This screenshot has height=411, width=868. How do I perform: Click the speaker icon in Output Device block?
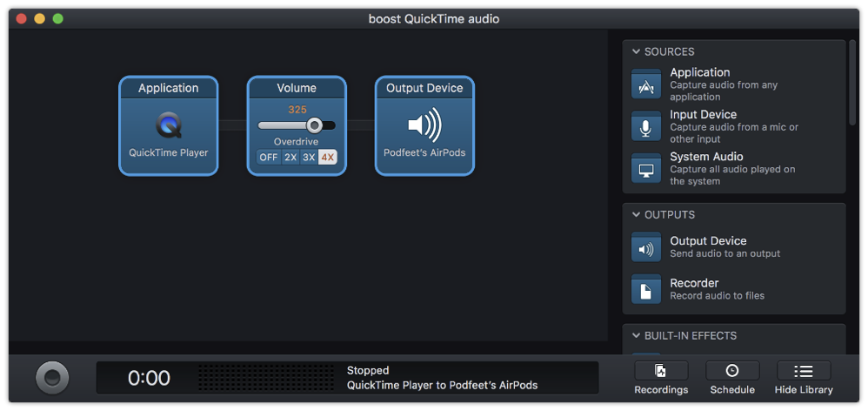tap(424, 125)
